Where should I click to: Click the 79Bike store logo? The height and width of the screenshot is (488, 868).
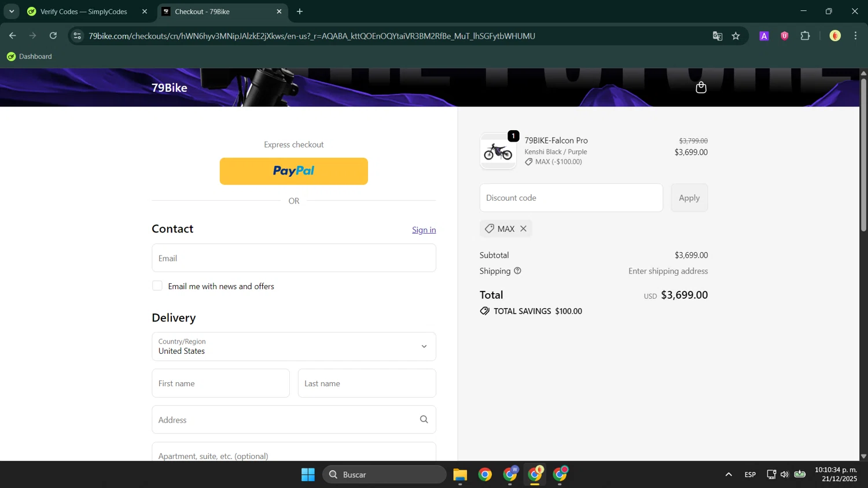(x=170, y=88)
